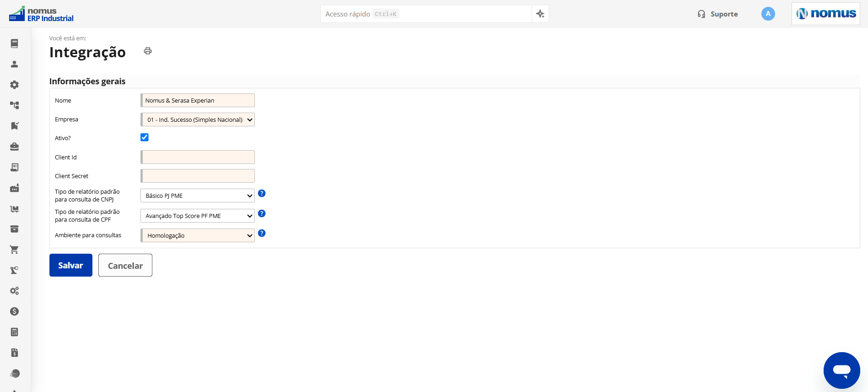Expand the Homologação environment dropdown
The width and height of the screenshot is (868, 392).
coord(198,235)
